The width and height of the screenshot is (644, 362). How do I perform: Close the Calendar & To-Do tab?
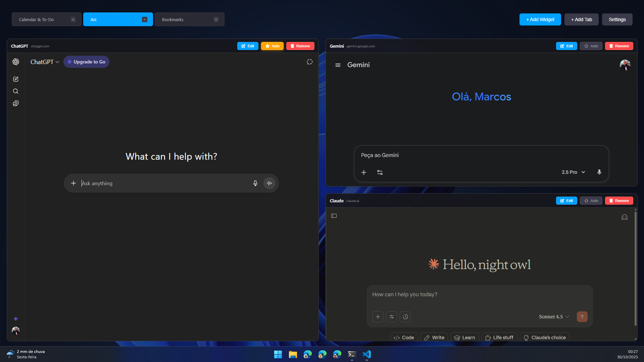point(73,19)
